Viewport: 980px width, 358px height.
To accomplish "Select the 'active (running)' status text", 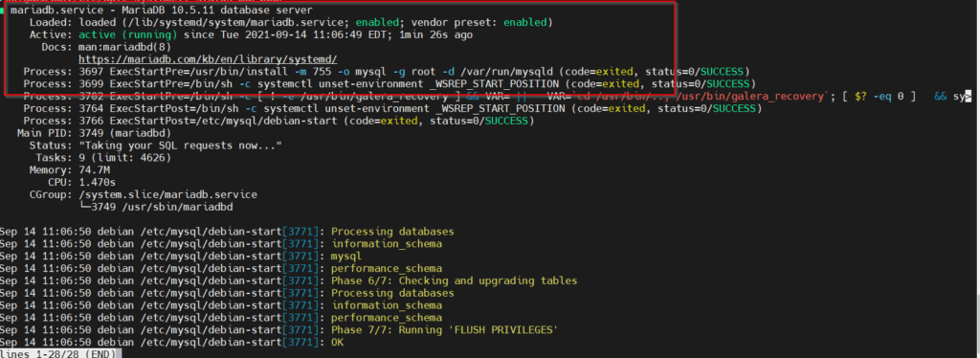I will click(128, 35).
